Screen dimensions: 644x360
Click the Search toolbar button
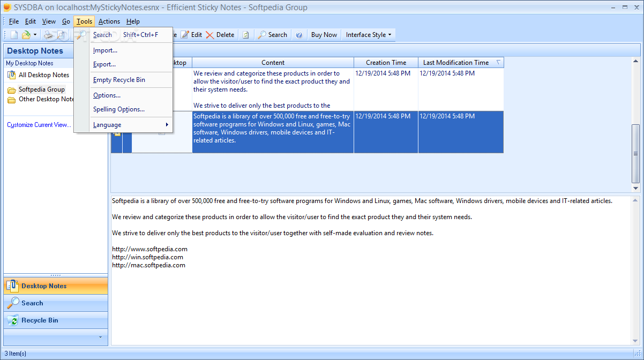tap(273, 35)
